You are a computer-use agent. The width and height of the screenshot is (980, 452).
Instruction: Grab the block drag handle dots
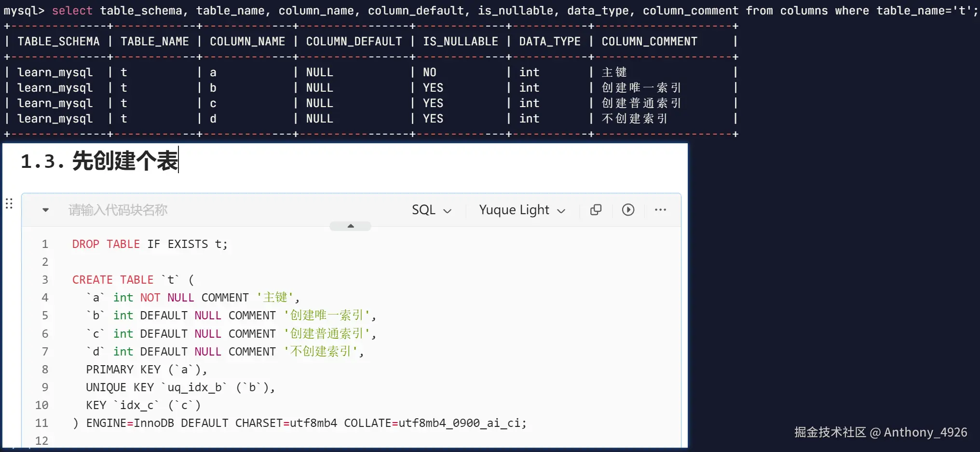pyautogui.click(x=9, y=204)
